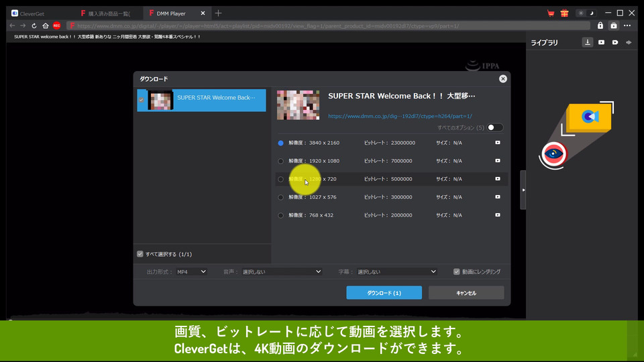
Task: Click video icon on 1920 x 1080 row
Action: coord(497,160)
